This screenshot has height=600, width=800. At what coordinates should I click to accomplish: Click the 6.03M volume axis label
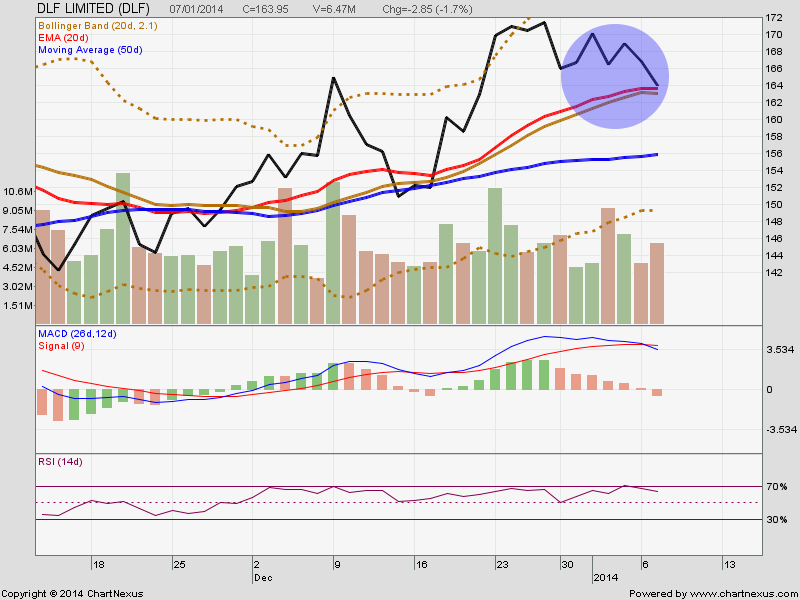18,248
